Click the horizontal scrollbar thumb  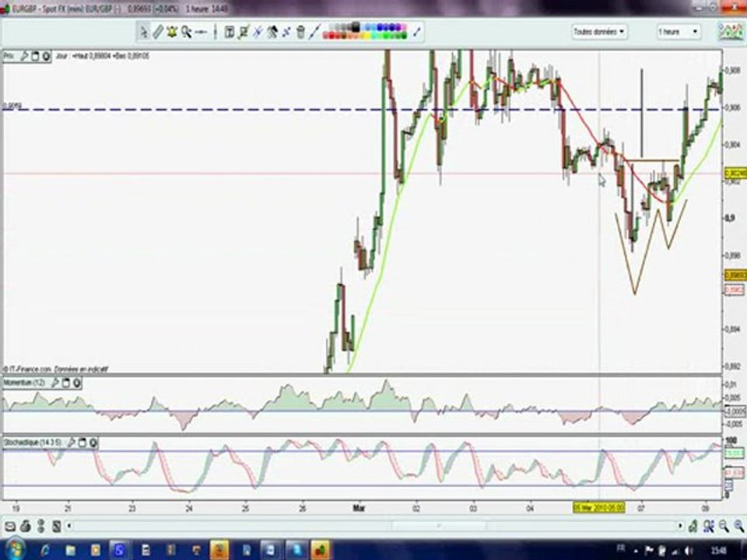pos(439,527)
